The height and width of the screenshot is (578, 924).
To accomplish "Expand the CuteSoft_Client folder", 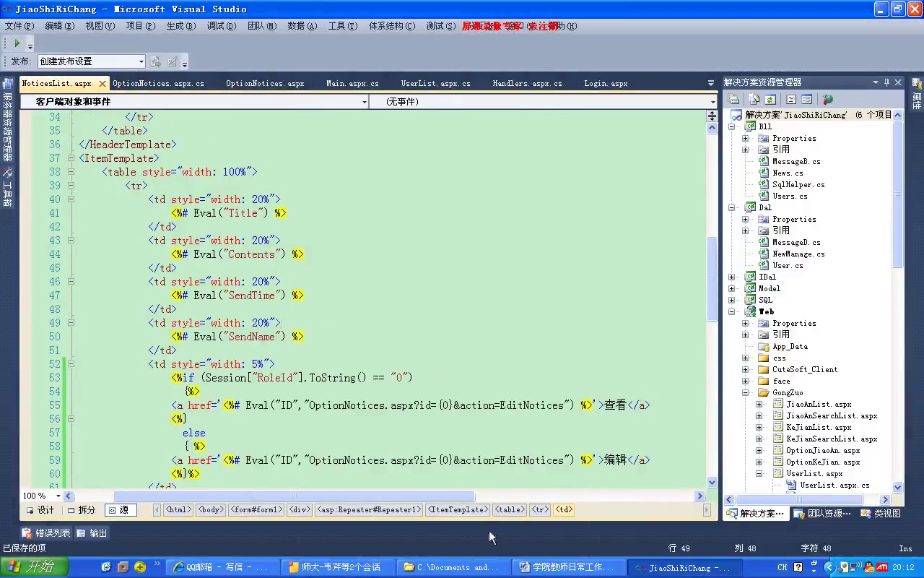I will click(745, 369).
